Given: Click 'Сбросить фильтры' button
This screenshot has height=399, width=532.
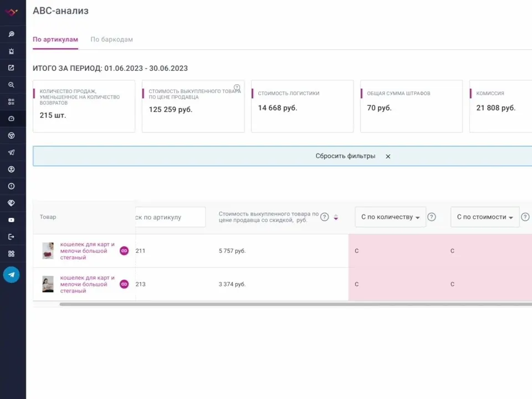Looking at the screenshot, I should click(x=345, y=156).
